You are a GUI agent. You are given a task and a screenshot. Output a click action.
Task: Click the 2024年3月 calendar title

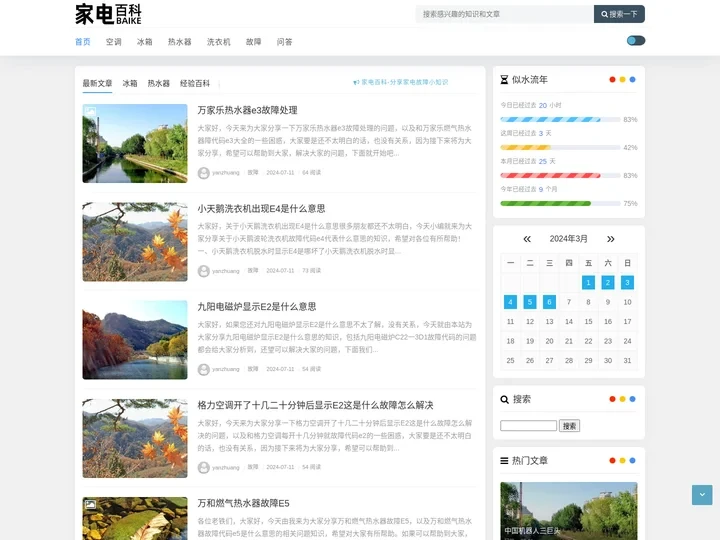click(568, 239)
